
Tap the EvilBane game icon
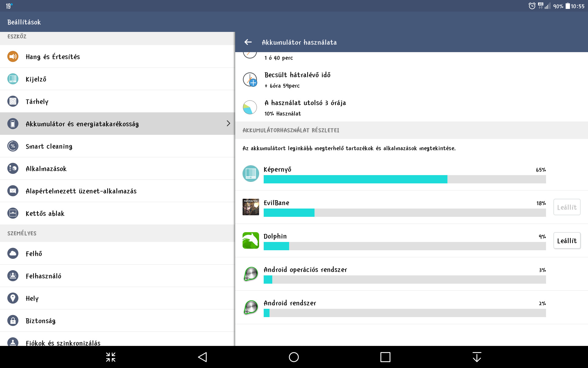(x=251, y=207)
